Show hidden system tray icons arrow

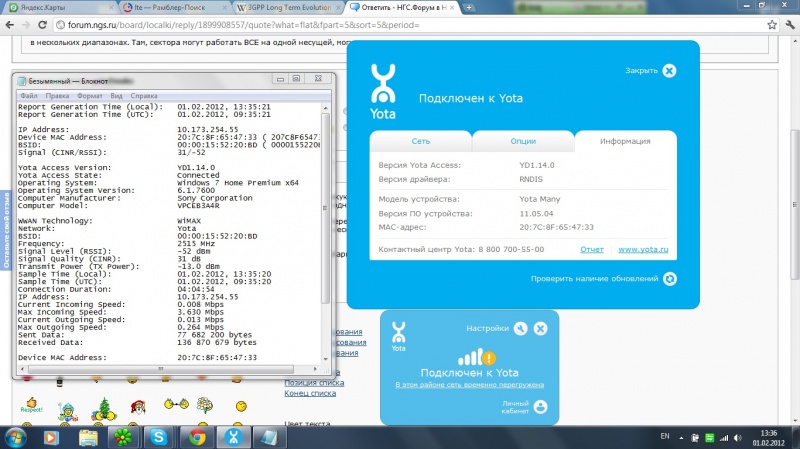pyautogui.click(x=681, y=438)
